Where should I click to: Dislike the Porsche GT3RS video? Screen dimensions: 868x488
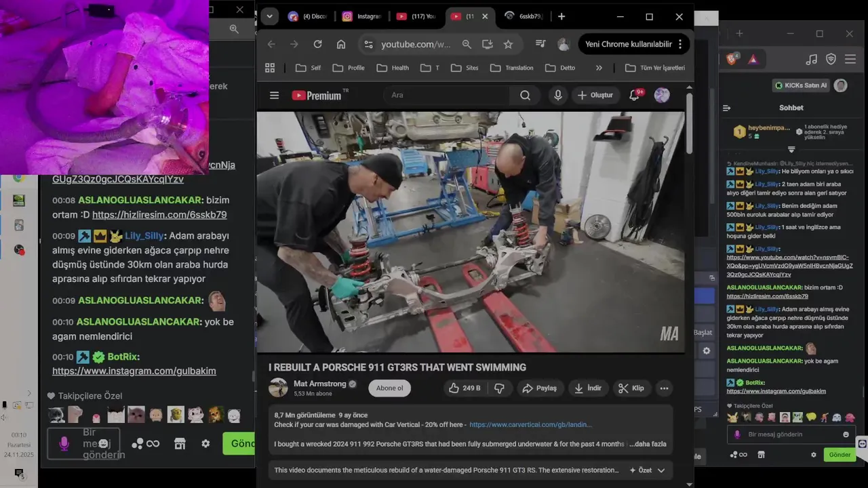pyautogui.click(x=499, y=388)
